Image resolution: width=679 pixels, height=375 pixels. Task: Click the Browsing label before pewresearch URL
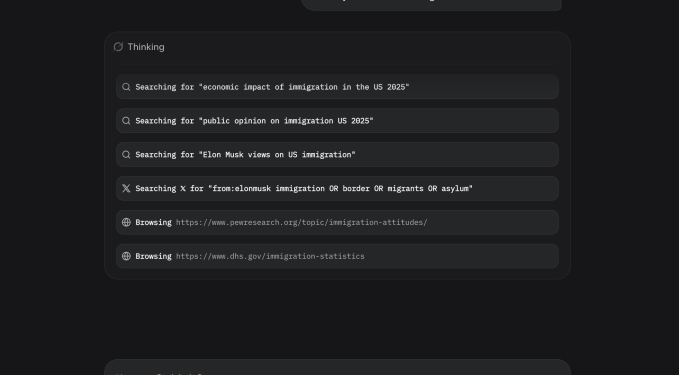coord(153,222)
